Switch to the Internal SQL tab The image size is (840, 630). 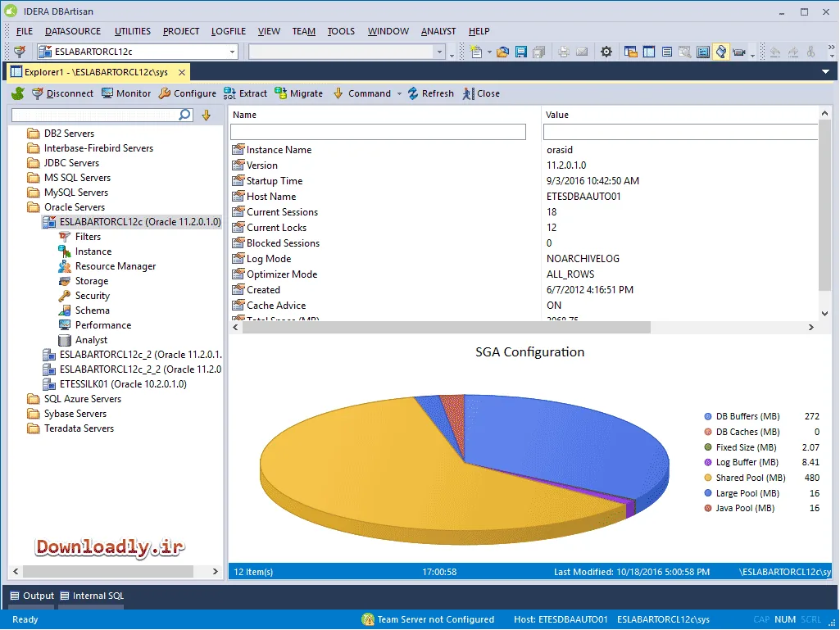(92, 596)
